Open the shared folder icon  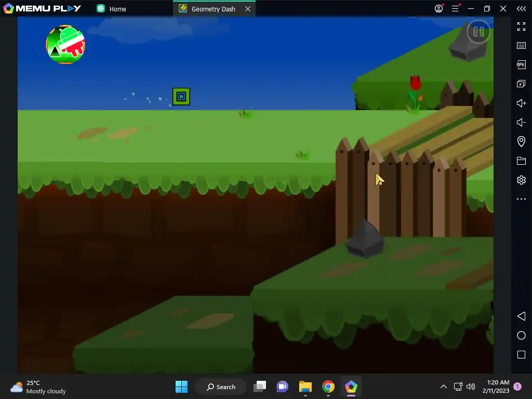click(x=521, y=161)
